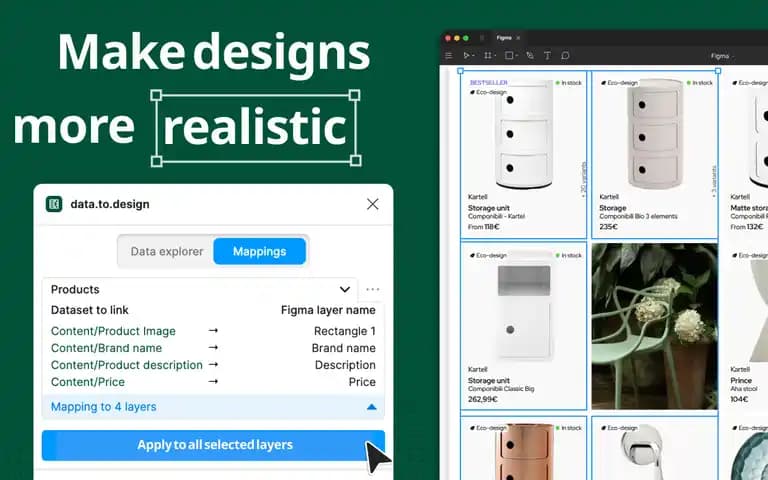Click Eco-design tag on grey storage card

(620, 83)
